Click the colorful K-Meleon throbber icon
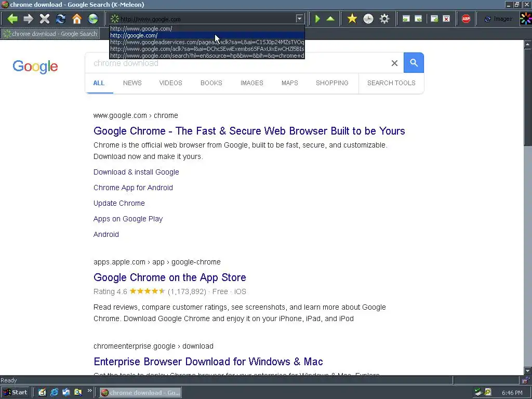Image resolution: width=532 pixels, height=399 pixels. point(526,19)
